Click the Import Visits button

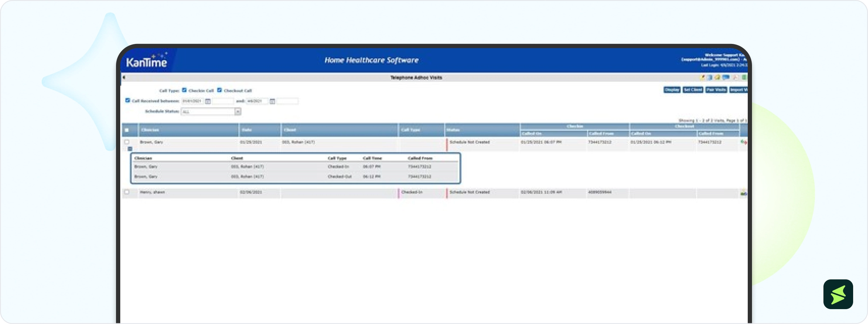click(739, 90)
